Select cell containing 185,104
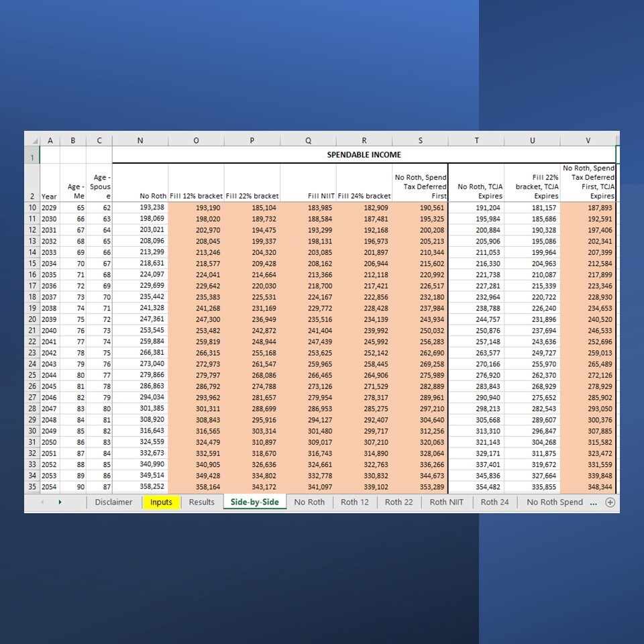 tap(252, 208)
